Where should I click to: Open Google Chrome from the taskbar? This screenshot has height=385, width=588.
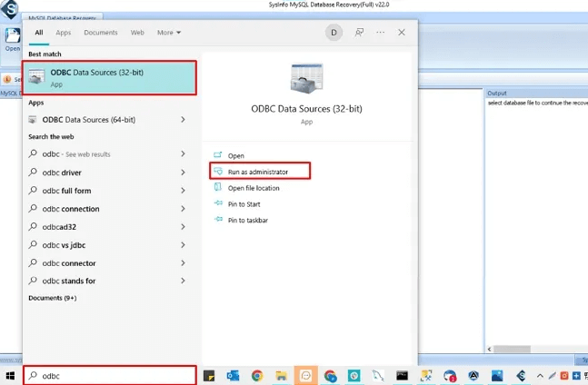pyautogui.click(x=257, y=376)
